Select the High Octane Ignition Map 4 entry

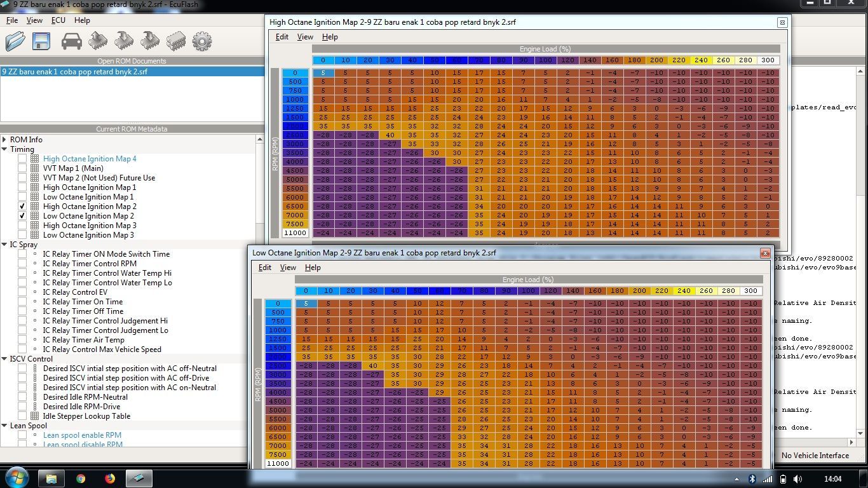(x=90, y=159)
